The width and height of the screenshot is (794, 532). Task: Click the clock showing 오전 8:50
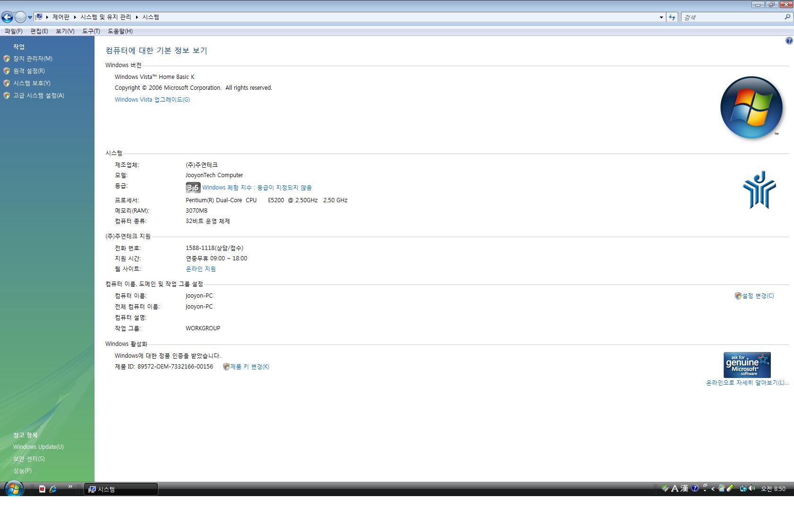click(x=773, y=489)
